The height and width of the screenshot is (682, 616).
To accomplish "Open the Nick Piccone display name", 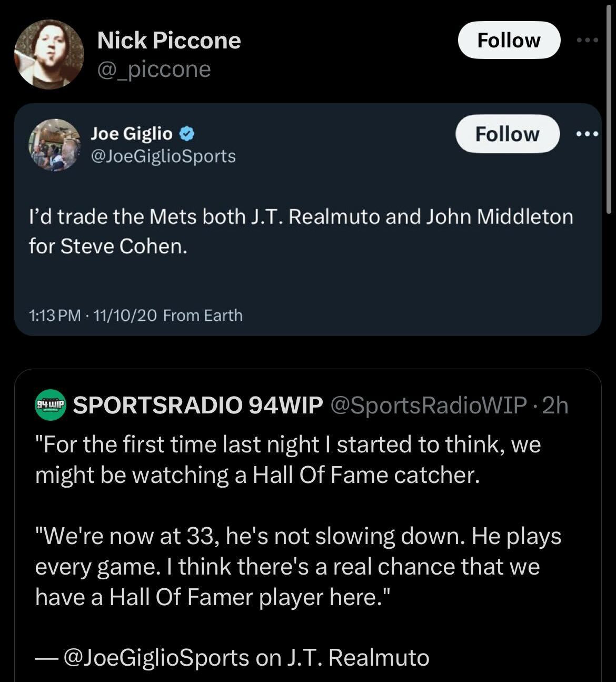I will point(168,41).
